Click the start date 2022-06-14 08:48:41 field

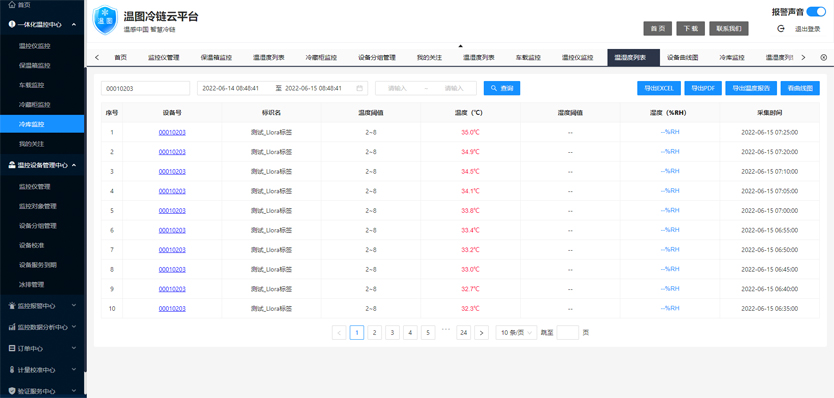pos(231,88)
